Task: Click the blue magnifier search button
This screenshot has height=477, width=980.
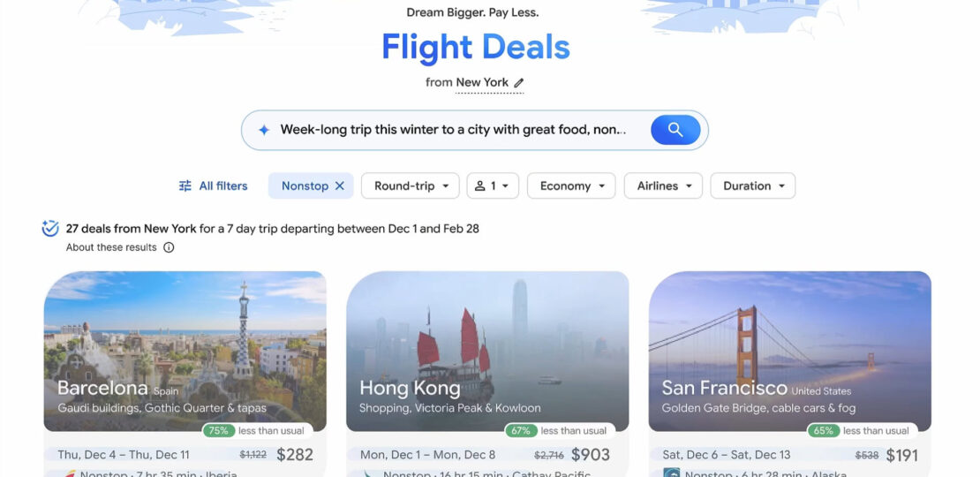Action: [x=675, y=130]
